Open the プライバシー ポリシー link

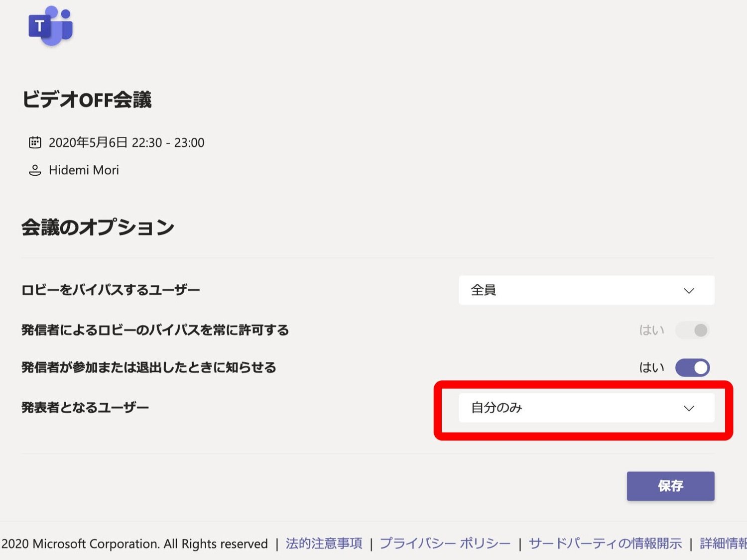445,544
